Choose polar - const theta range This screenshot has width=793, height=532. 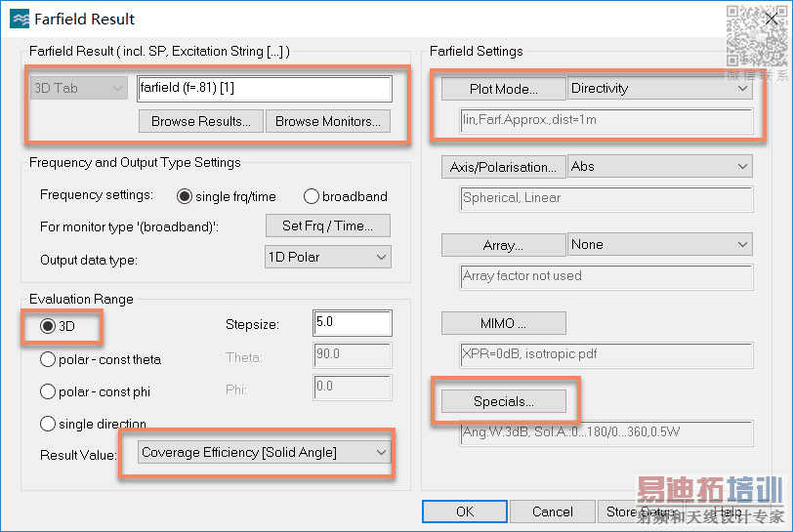click(101, 359)
